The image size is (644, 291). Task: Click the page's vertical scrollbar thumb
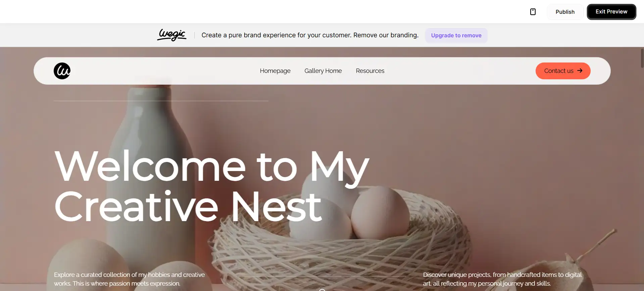pos(642,58)
